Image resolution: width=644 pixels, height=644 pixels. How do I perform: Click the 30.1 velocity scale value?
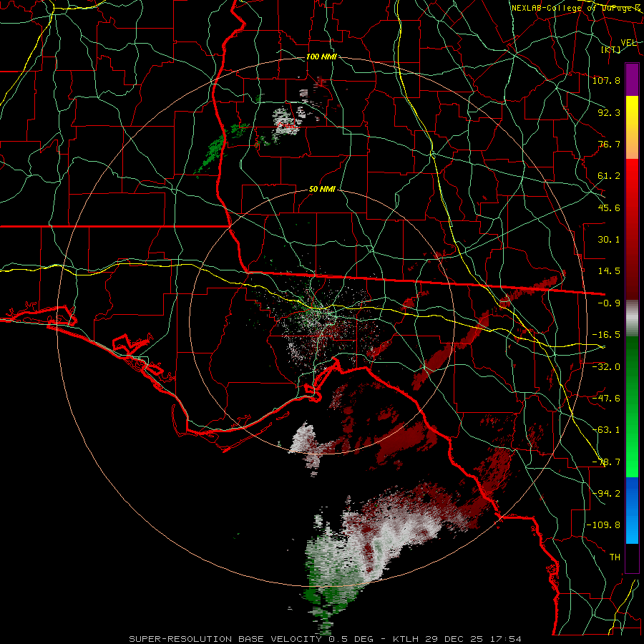pyautogui.click(x=609, y=240)
